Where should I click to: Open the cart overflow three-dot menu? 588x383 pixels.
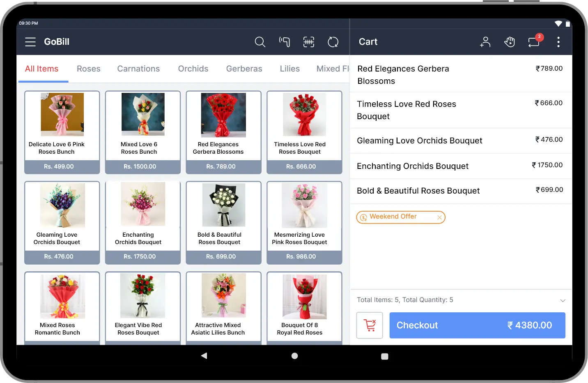coord(558,42)
